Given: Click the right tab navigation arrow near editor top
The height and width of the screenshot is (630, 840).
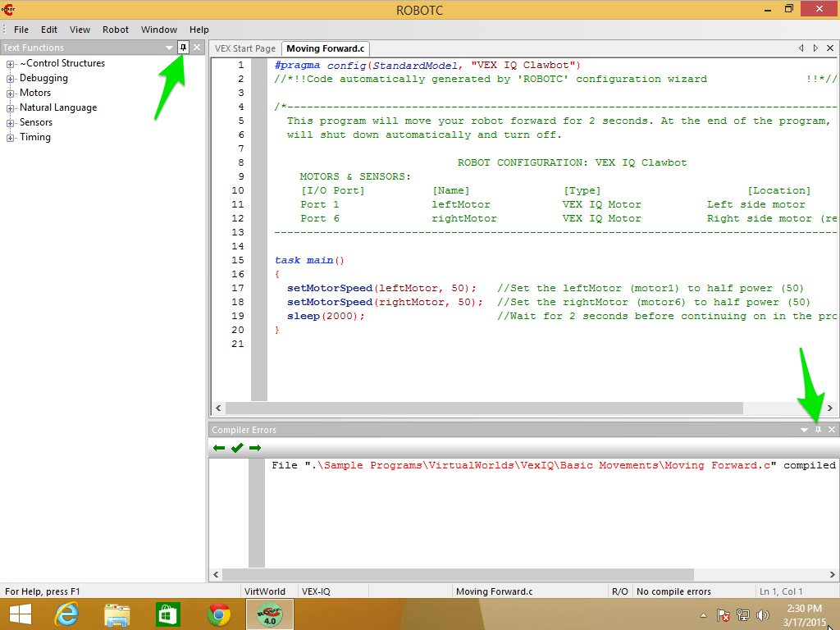Looking at the screenshot, I should click(814, 48).
